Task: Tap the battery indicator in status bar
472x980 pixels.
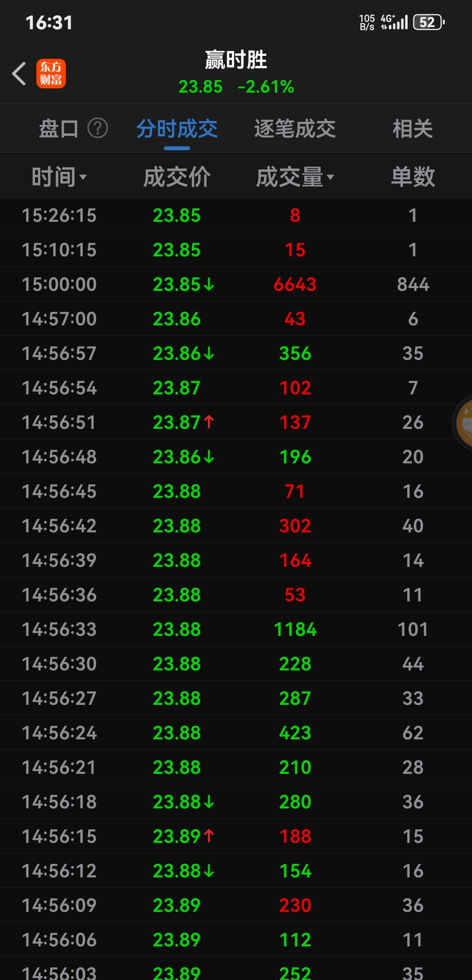Action: point(429,22)
